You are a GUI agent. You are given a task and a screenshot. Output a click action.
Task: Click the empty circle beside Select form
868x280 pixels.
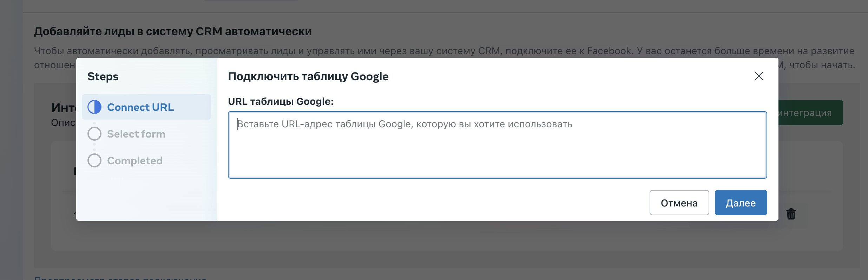[x=94, y=134]
